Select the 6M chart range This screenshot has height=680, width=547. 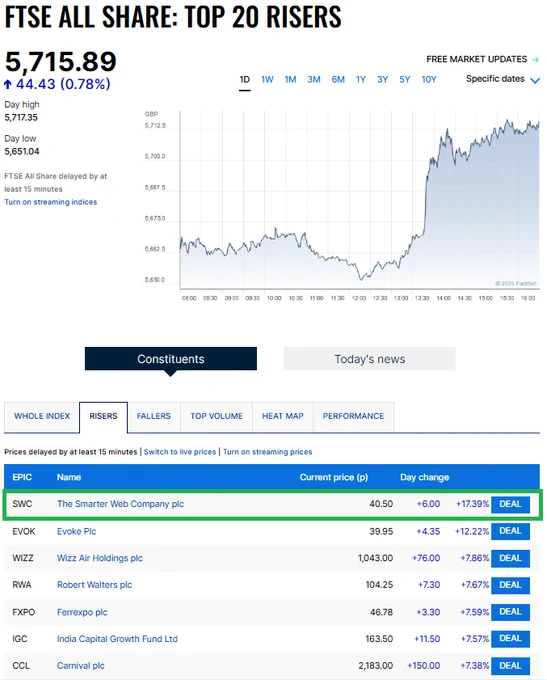[338, 79]
